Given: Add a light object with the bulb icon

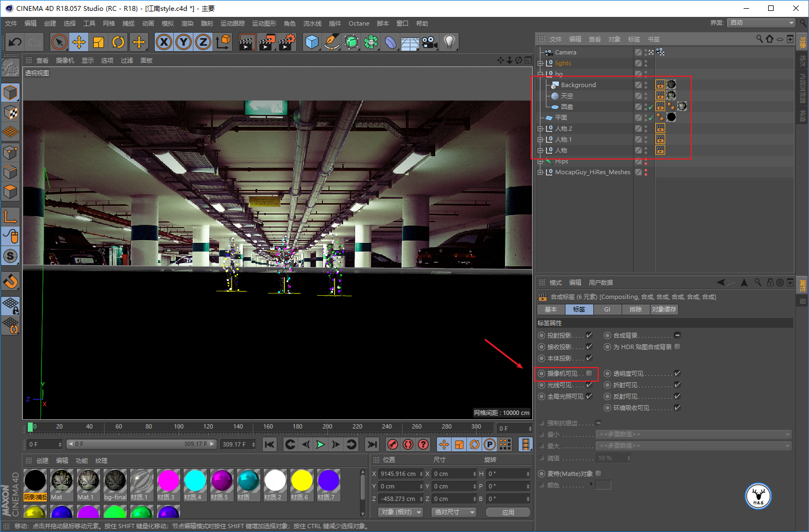Looking at the screenshot, I should (449, 42).
